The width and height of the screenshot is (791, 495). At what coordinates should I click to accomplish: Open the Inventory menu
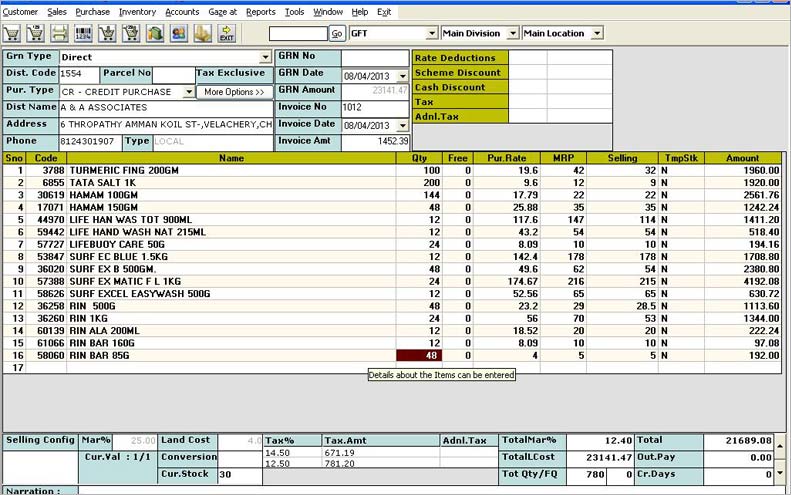coord(137,12)
